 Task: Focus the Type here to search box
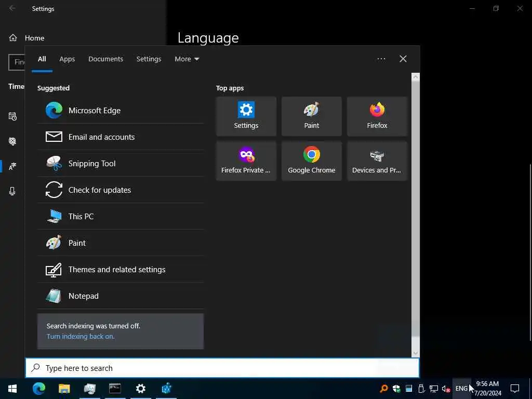(222, 368)
